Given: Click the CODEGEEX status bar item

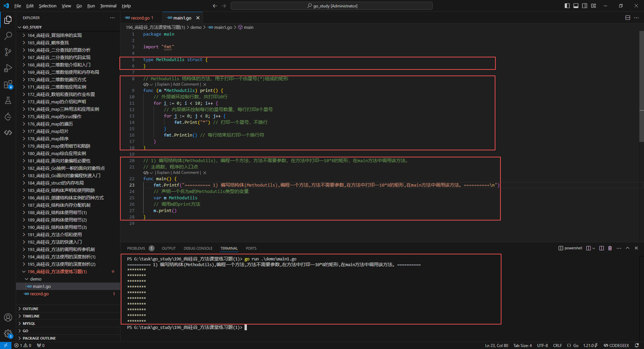Looking at the screenshot, I should 616,345.
